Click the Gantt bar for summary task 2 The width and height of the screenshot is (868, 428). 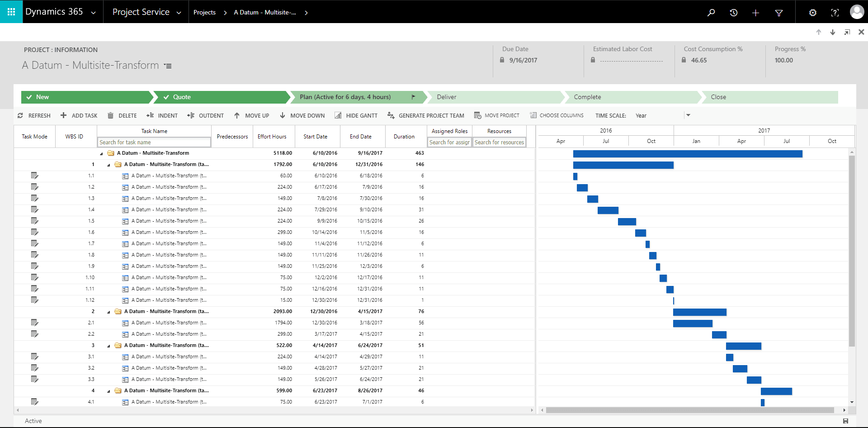[699, 312]
